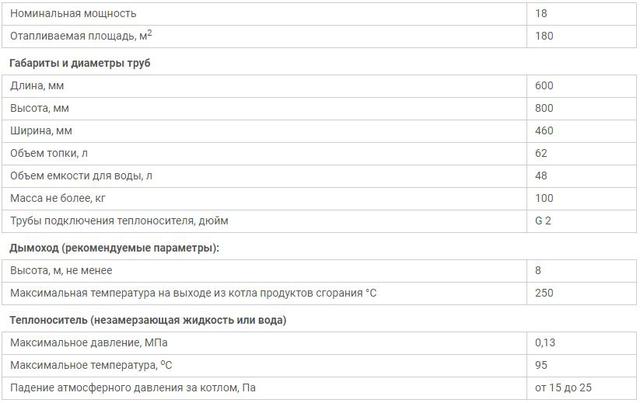This screenshot has width=640, height=403.
Task: Click 'Объем емкости для воды, л' label
Action: tap(81, 176)
